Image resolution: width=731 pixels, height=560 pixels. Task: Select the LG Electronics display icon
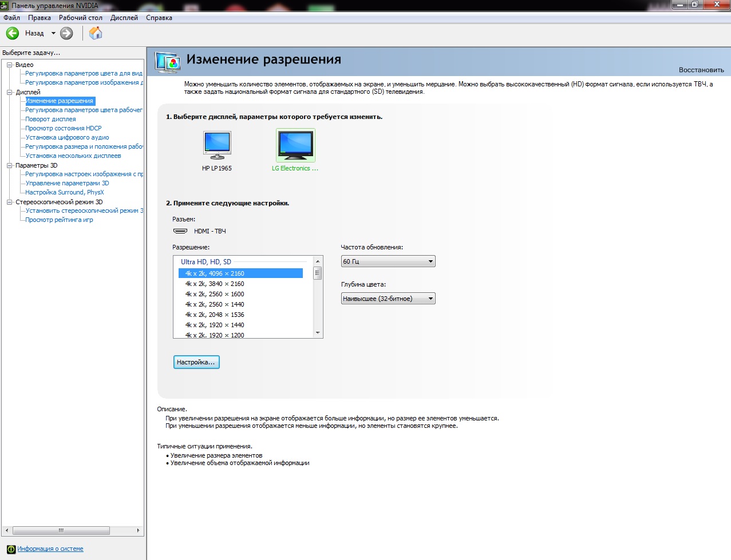(295, 145)
